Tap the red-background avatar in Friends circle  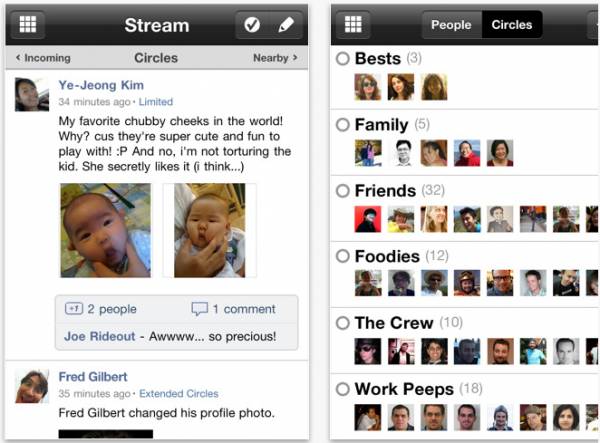(x=368, y=219)
